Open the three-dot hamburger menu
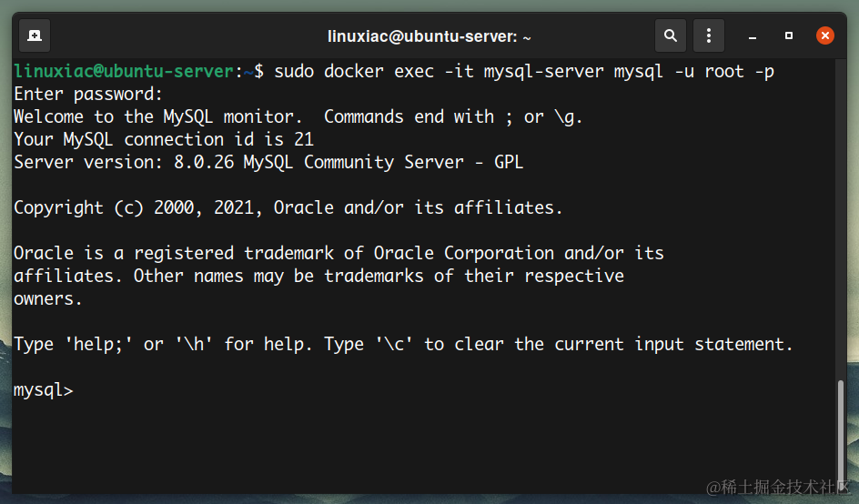This screenshot has height=504, width=859. point(708,36)
